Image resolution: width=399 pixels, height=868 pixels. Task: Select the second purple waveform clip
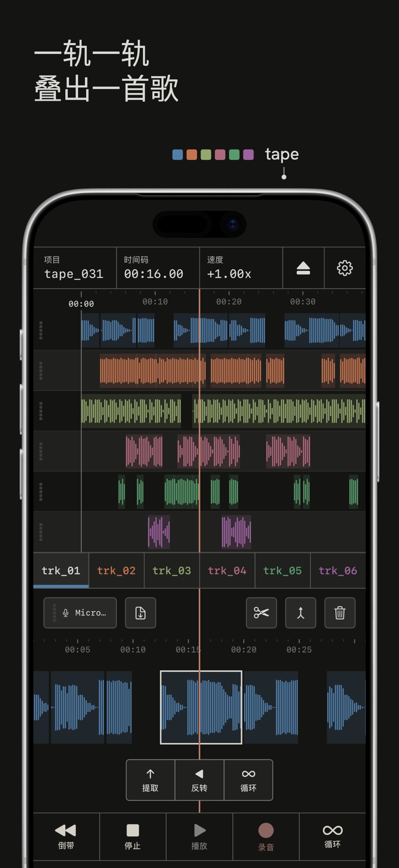(x=236, y=532)
